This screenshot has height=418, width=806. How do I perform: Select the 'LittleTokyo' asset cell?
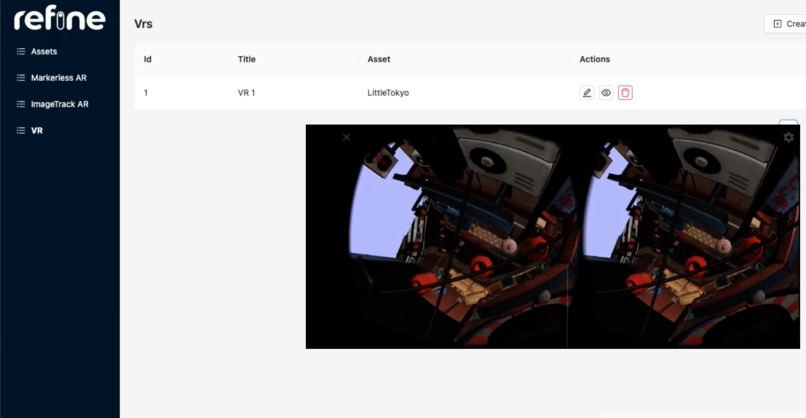(x=388, y=93)
